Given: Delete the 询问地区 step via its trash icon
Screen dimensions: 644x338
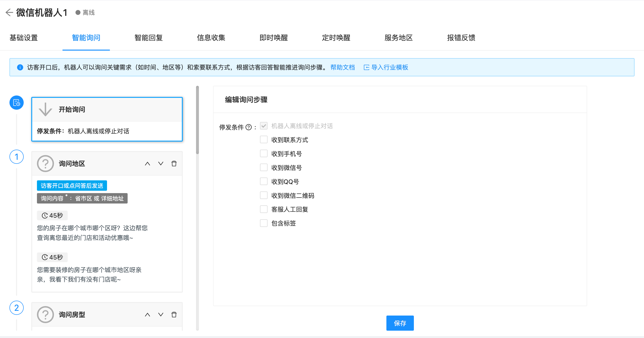Looking at the screenshot, I should point(174,164).
